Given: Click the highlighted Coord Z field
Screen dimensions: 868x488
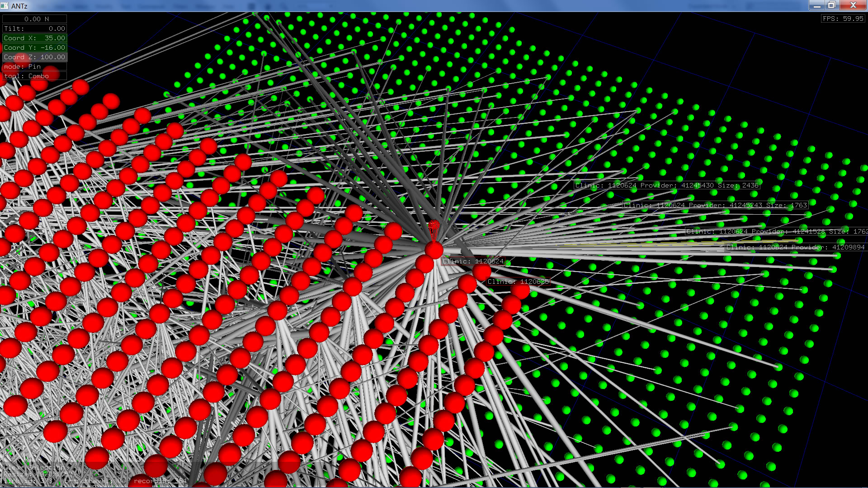Looking at the screenshot, I should point(35,57).
